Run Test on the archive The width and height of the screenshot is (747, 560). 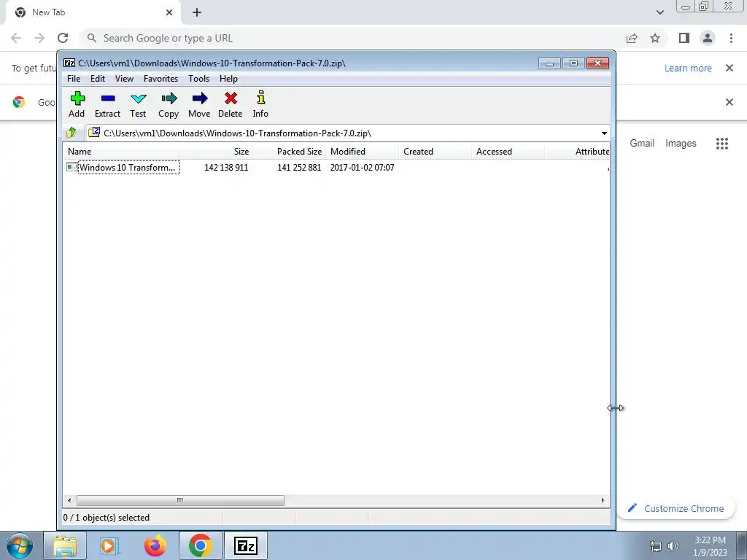tap(138, 104)
